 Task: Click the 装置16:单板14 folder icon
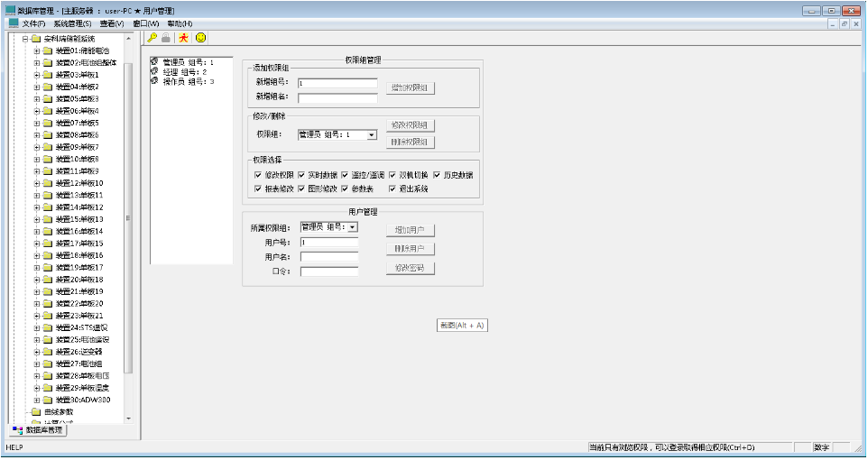(48, 232)
